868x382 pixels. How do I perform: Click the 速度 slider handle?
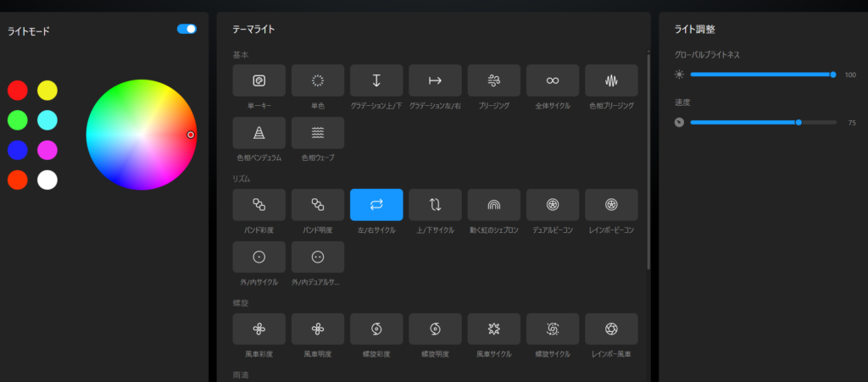click(x=798, y=122)
